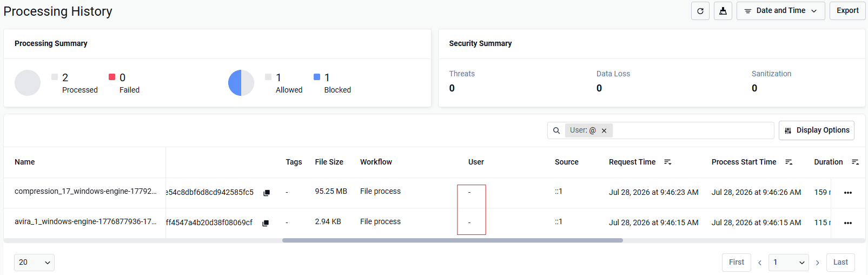Click the horizontal table scrollbar
This screenshot has width=868, height=275.
click(x=453, y=240)
